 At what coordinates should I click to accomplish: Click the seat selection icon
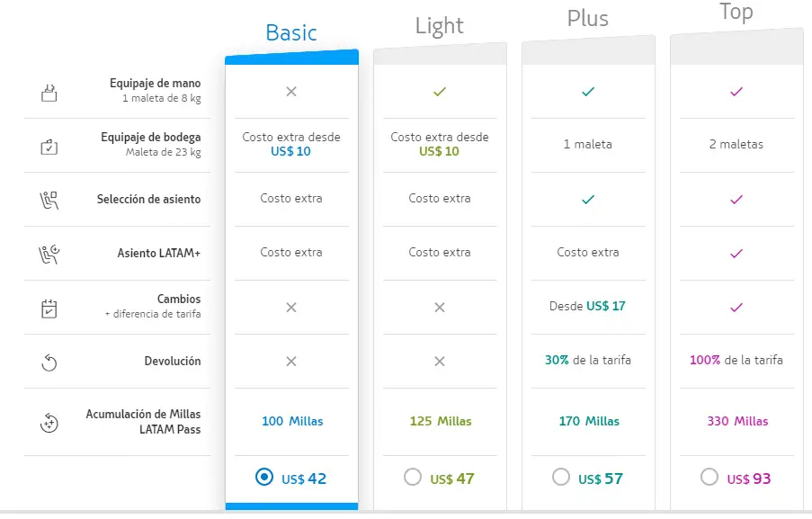tap(49, 200)
